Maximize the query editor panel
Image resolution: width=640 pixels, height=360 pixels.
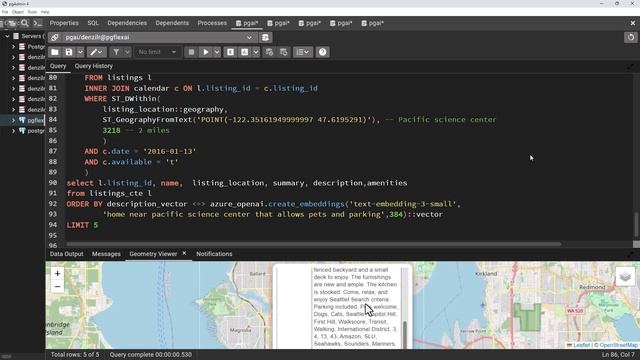(631, 67)
